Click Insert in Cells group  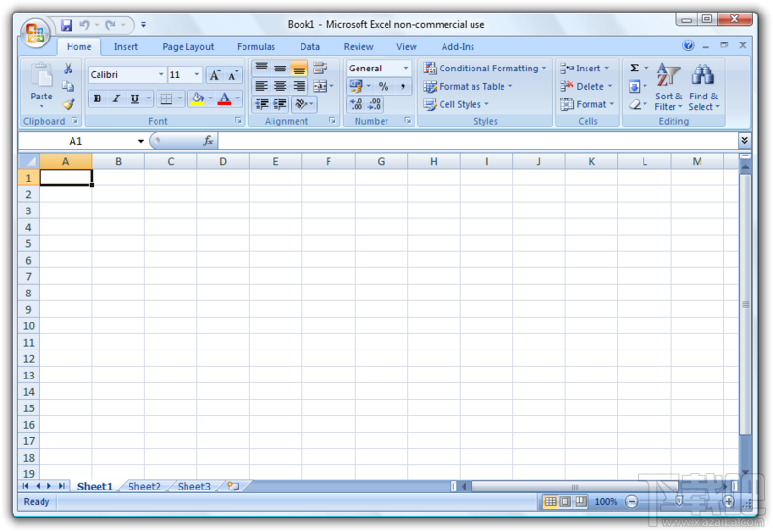585,68
